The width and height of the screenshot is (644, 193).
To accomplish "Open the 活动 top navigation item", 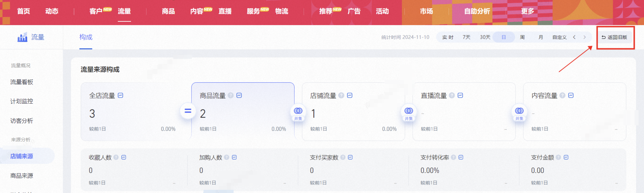I will point(382,11).
